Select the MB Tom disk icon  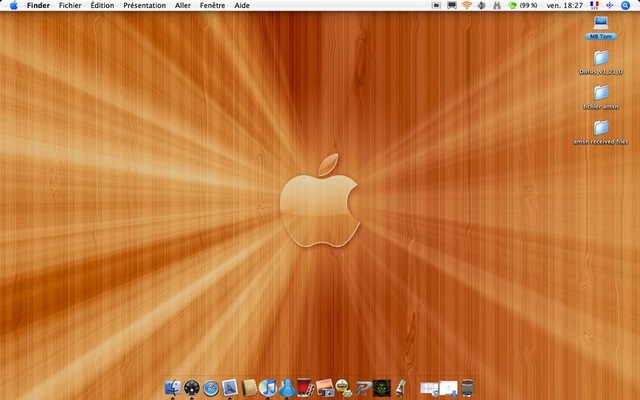click(x=600, y=27)
